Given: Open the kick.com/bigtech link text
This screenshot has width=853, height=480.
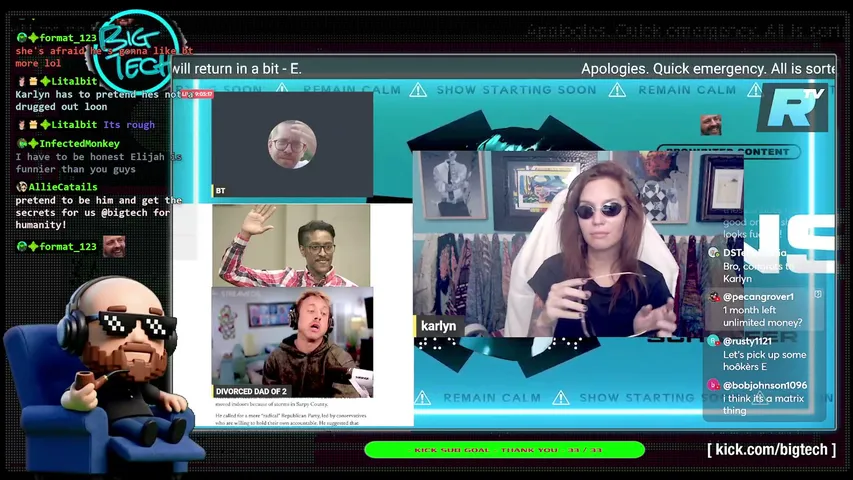Looking at the screenshot, I should click(771, 450).
